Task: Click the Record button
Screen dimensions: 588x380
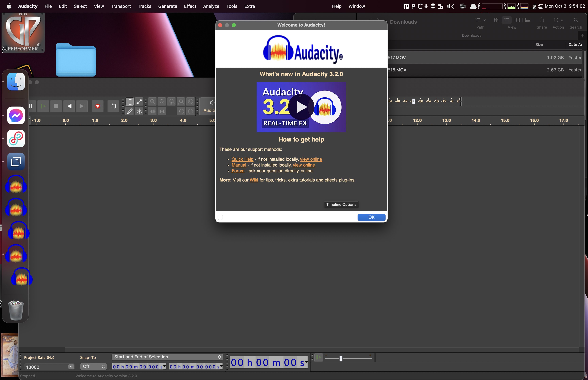Action: [x=97, y=106]
